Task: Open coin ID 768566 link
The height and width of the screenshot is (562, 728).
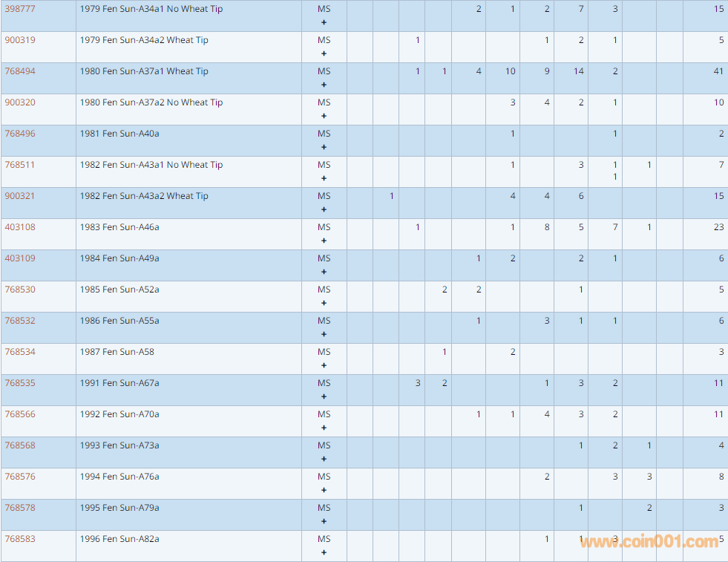Action: point(20,414)
